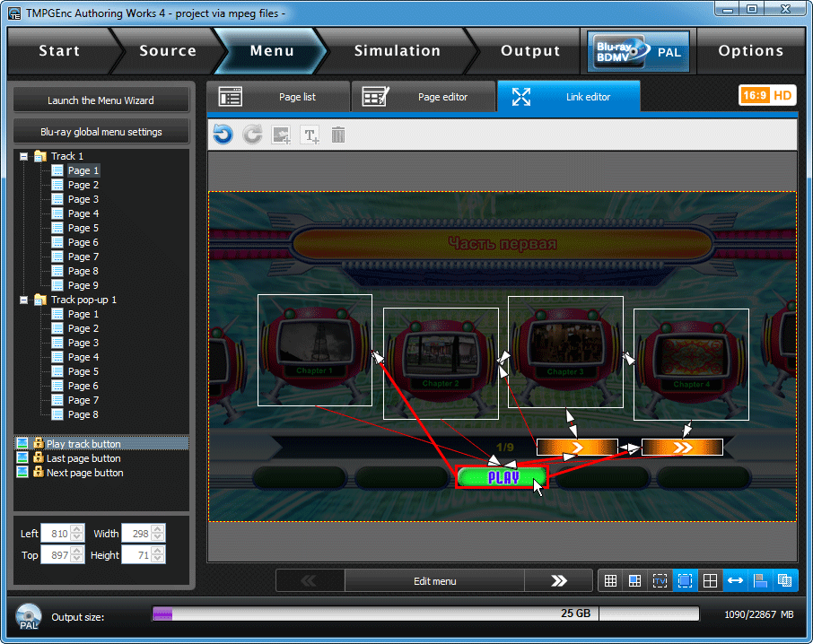
Task: Increase the Left value with the up arrow
Action: [x=77, y=528]
